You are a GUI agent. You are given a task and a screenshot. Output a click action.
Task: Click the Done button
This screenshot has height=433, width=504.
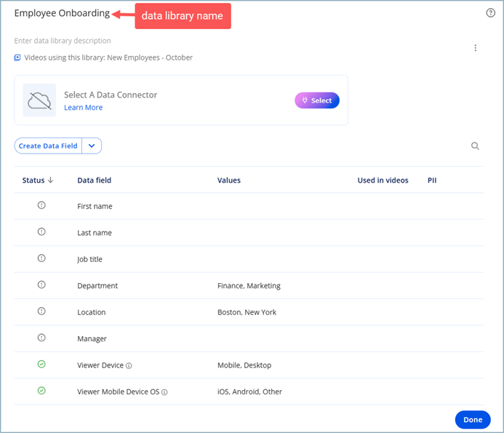pyautogui.click(x=472, y=420)
